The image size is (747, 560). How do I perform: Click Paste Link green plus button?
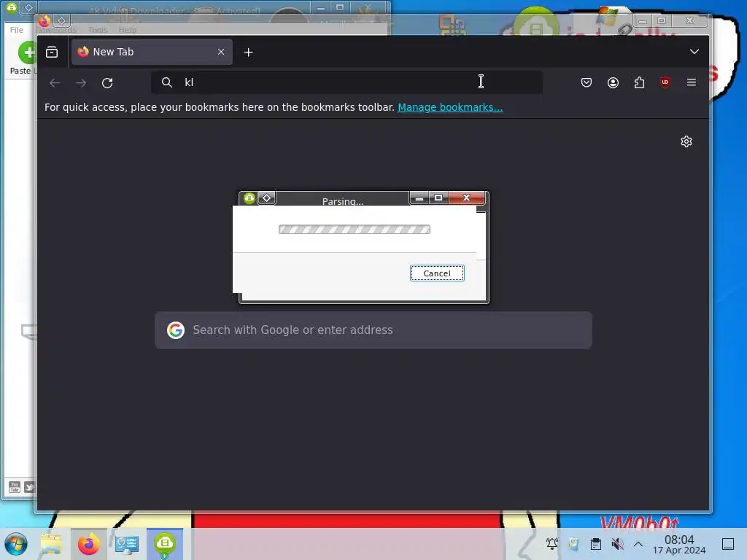tap(27, 52)
